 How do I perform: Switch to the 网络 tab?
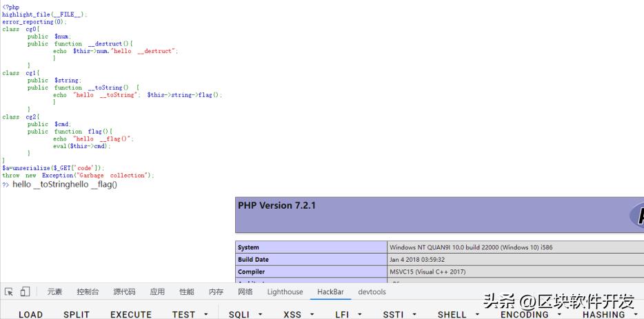pos(245,292)
